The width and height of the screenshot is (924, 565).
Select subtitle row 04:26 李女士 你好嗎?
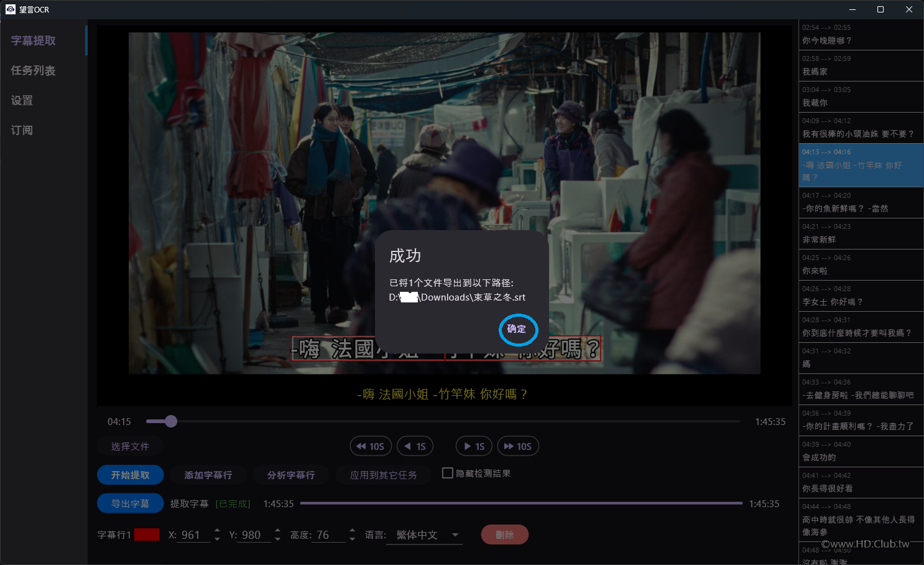861,296
